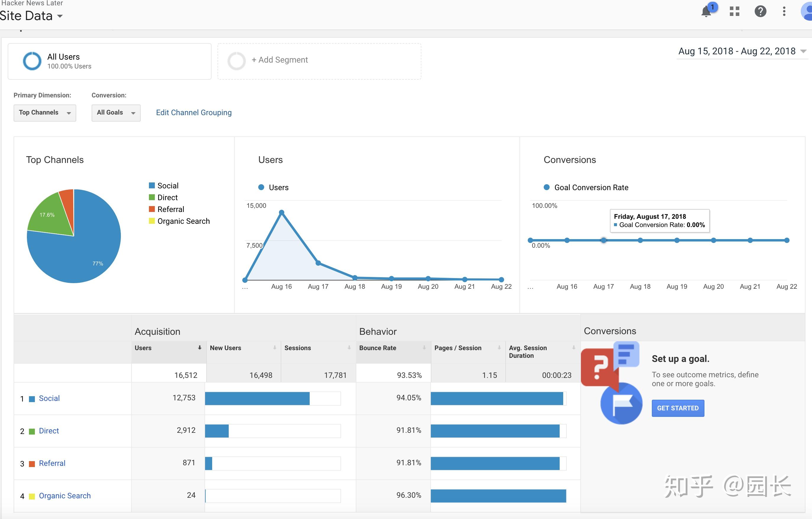This screenshot has width=812, height=519.
Task: Click the GET STARTED button
Action: click(678, 408)
